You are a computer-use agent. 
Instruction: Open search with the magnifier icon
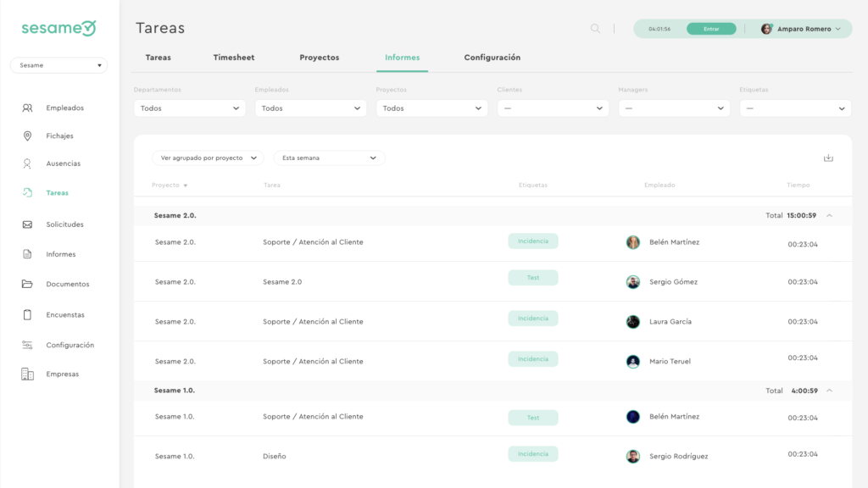pyautogui.click(x=595, y=28)
